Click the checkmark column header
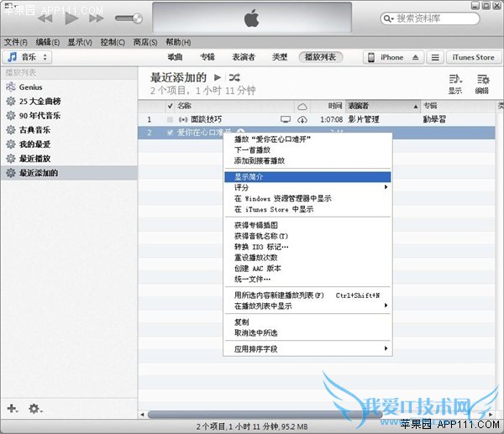This screenshot has height=434, width=504. point(171,106)
